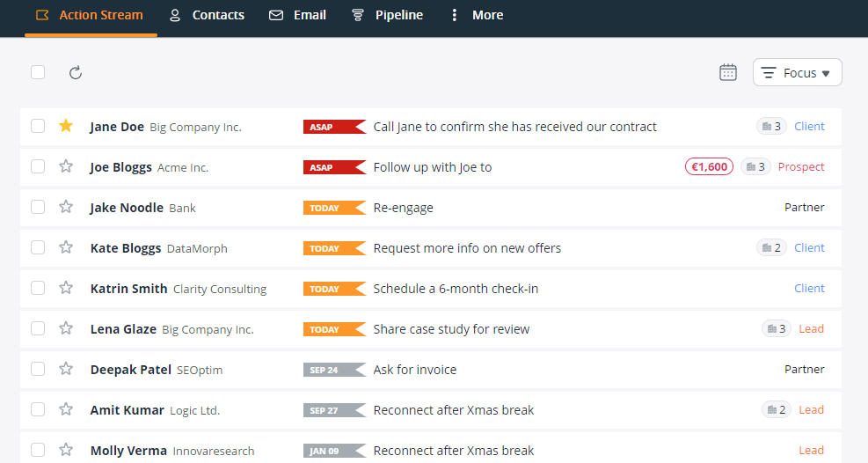The height and width of the screenshot is (463, 868).
Task: Click Jane Doe's Client status label
Action: tap(809, 126)
